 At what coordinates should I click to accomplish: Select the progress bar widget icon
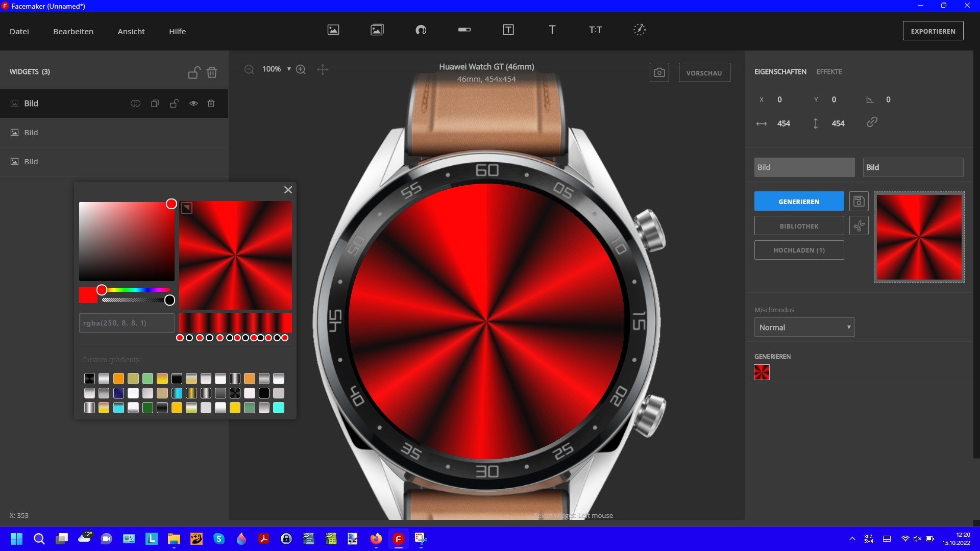point(464,30)
